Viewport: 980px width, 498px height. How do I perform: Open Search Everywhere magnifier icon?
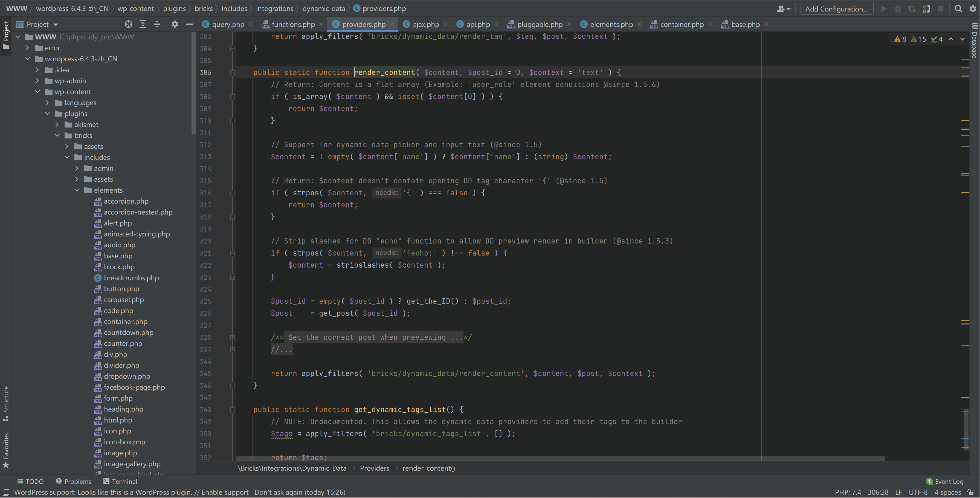click(959, 9)
